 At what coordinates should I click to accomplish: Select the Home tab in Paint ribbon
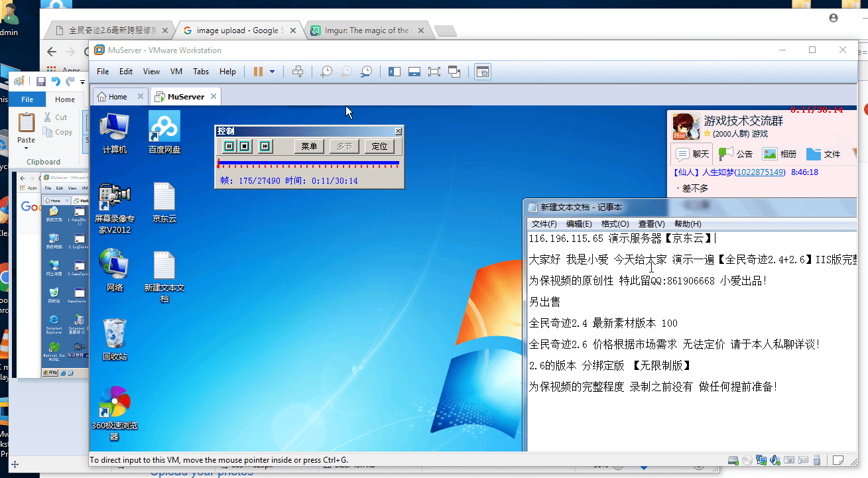coord(65,99)
